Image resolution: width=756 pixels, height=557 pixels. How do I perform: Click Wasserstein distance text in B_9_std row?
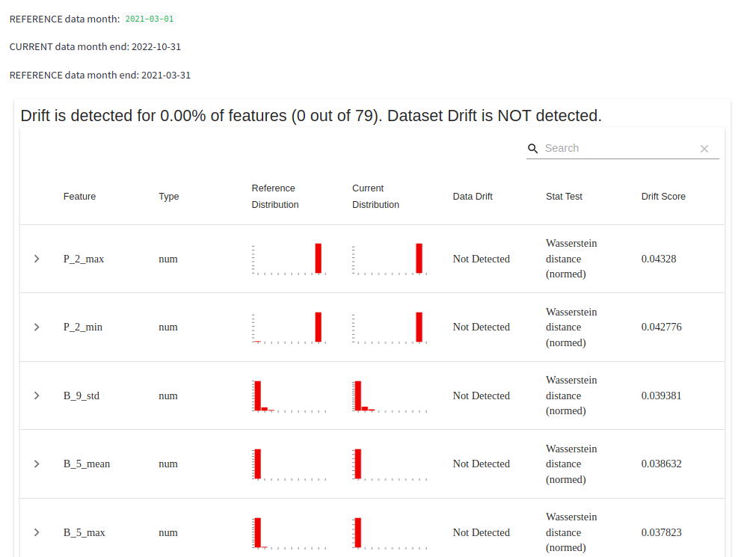(571, 396)
